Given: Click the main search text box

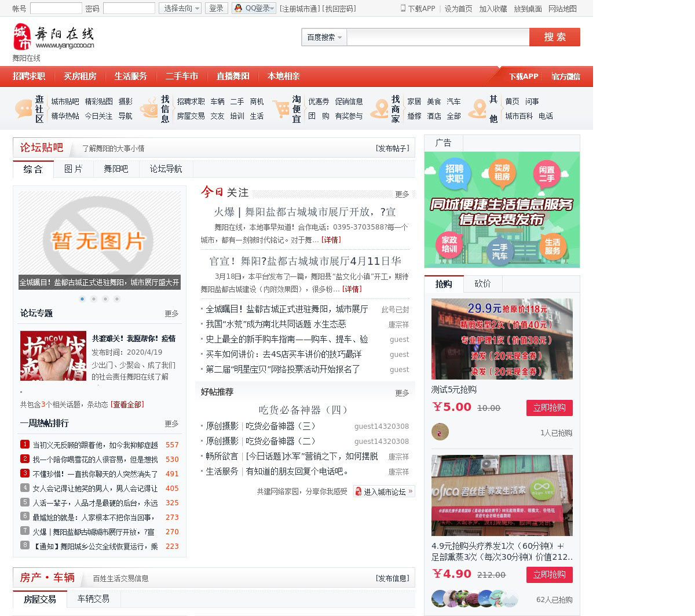Looking at the screenshot, I should point(438,37).
